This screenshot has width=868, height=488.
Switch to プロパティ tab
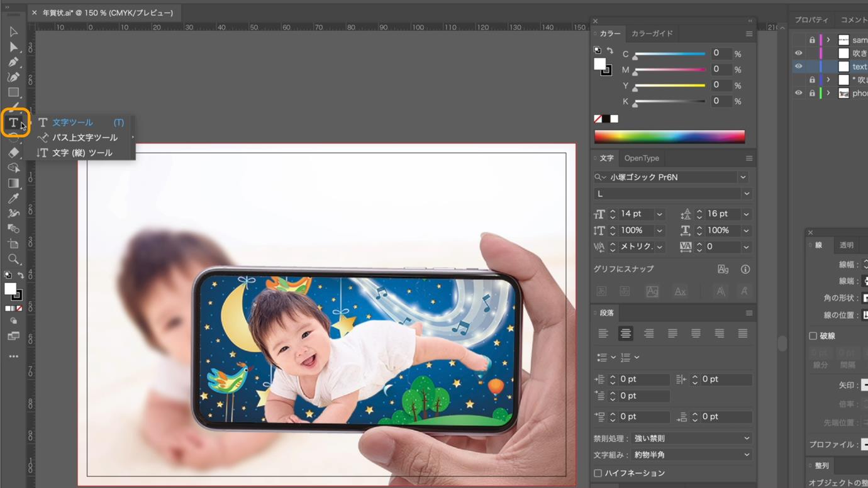coord(811,20)
